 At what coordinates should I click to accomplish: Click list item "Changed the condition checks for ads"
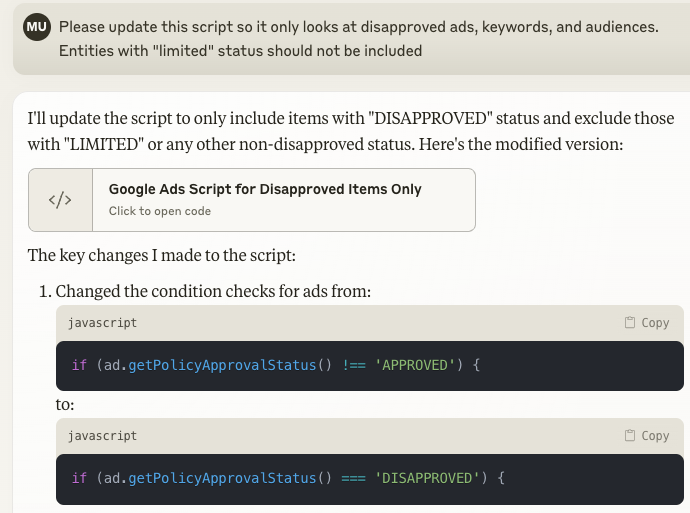[213, 291]
